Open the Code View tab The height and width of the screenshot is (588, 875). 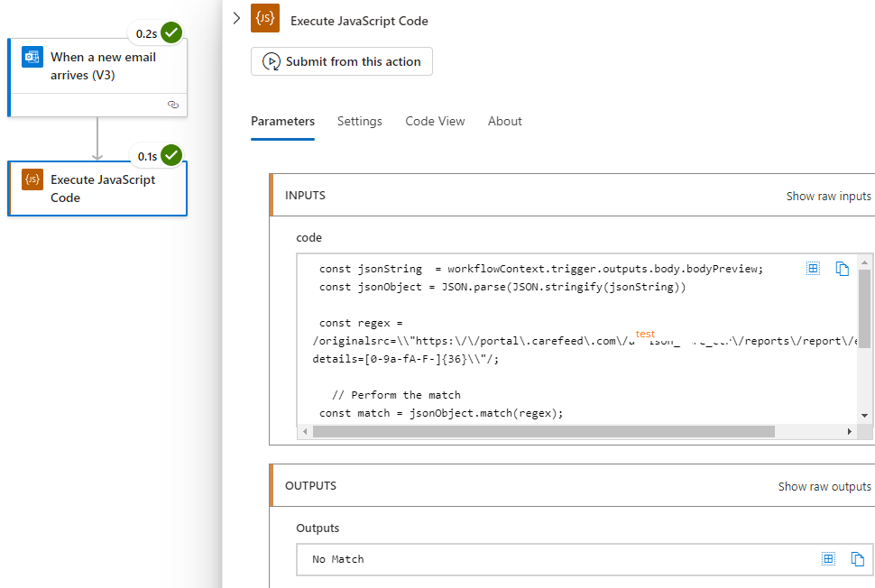pyautogui.click(x=435, y=121)
